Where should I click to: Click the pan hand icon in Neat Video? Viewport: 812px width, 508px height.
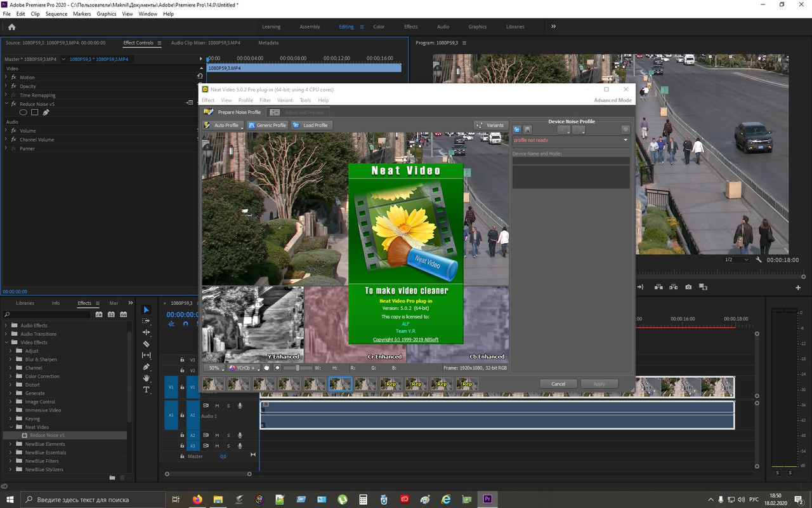pyautogui.click(x=267, y=368)
